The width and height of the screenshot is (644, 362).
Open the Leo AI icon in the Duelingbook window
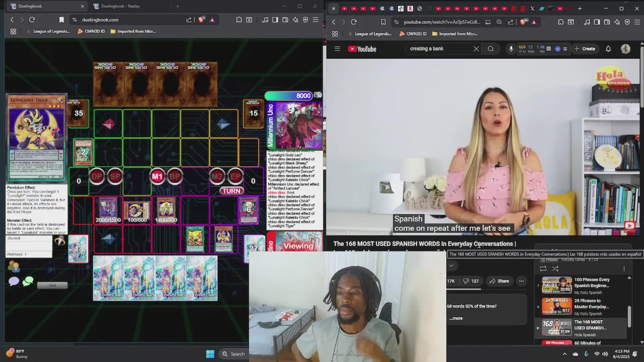[295, 20]
